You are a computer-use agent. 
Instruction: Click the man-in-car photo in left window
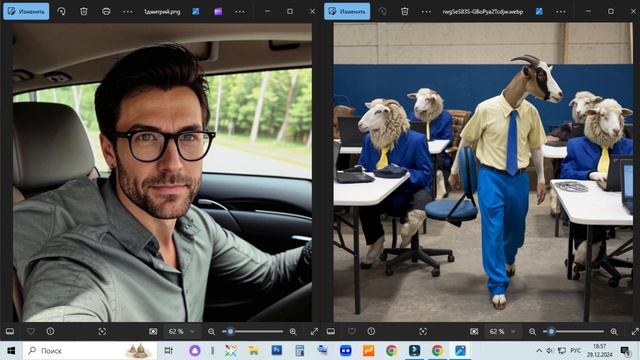162,172
